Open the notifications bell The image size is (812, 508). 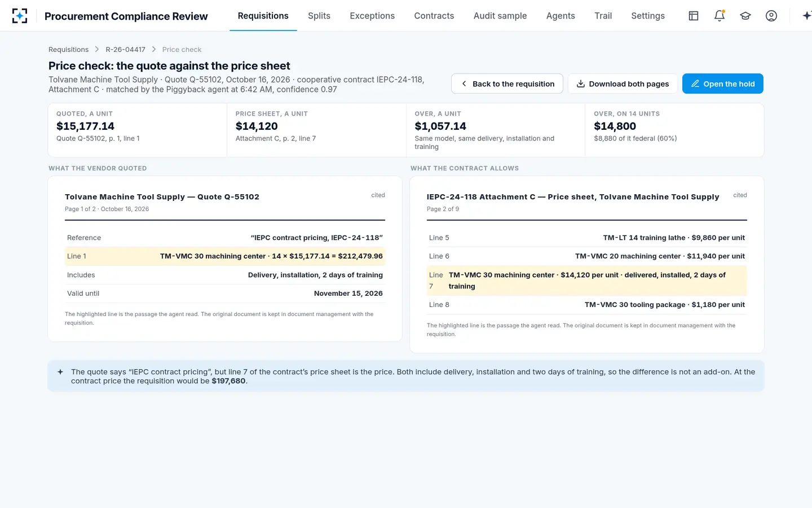click(x=720, y=16)
